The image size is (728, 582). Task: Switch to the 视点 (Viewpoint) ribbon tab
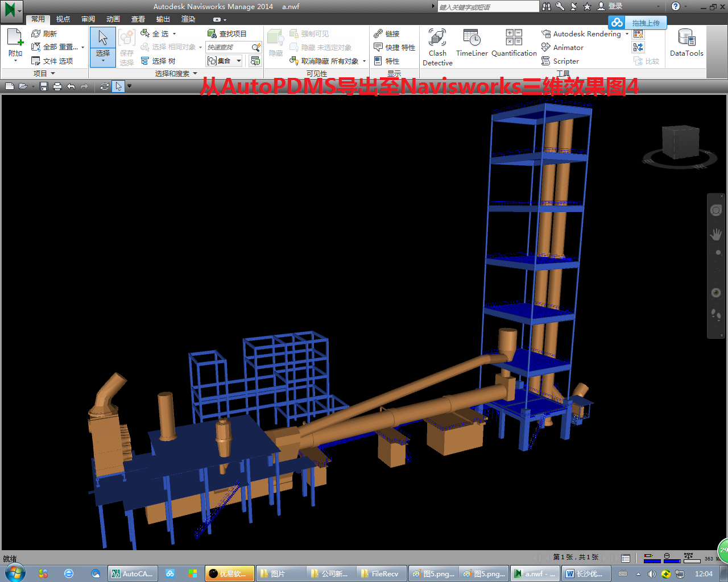pyautogui.click(x=63, y=19)
